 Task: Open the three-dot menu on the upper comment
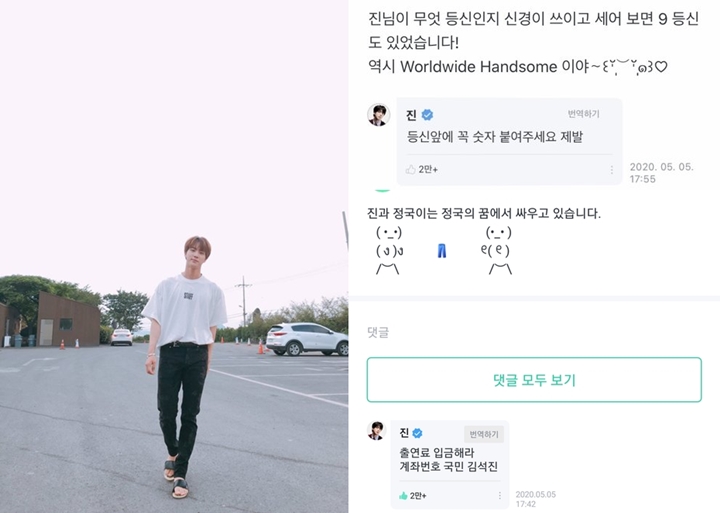click(x=612, y=170)
